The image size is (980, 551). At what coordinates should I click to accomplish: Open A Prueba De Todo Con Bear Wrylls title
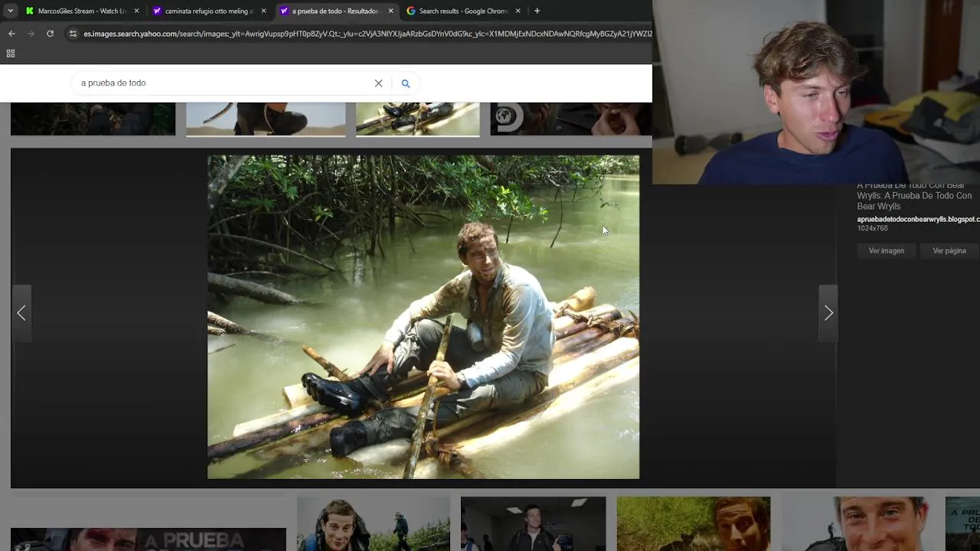(x=914, y=196)
